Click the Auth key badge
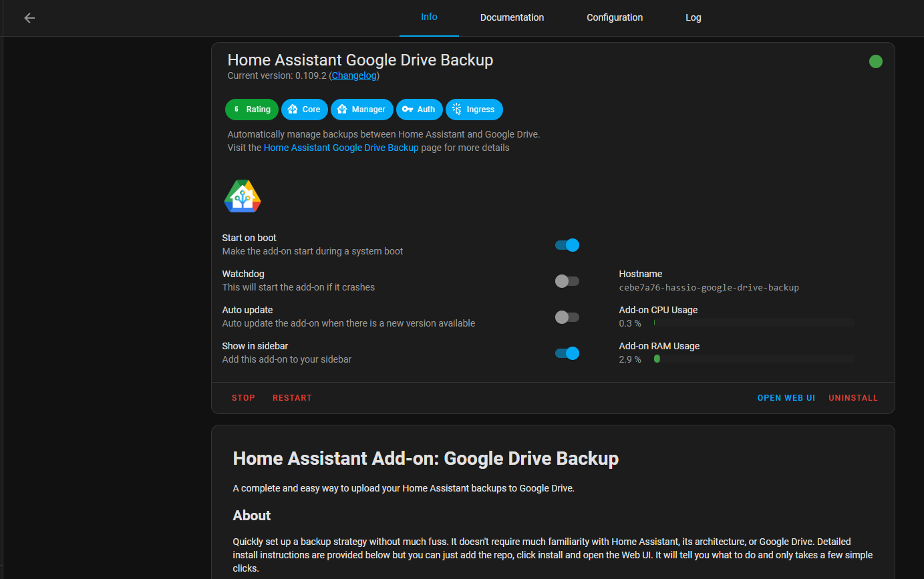This screenshot has height=579, width=924. (x=419, y=110)
